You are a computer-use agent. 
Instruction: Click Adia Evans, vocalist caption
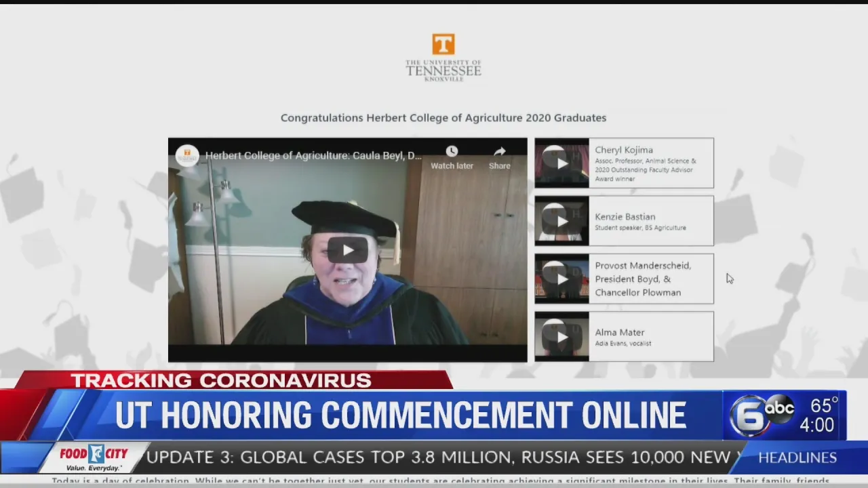[x=623, y=344]
